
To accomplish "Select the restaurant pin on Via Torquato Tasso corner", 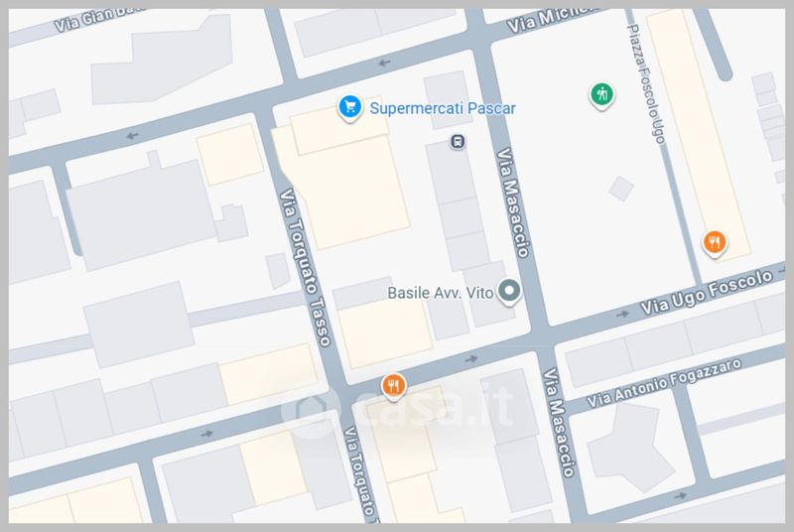I will coord(393,387).
